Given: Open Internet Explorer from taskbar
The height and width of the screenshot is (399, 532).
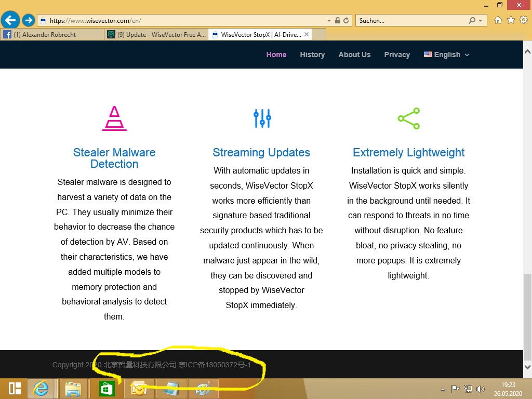Looking at the screenshot, I should coord(41,389).
